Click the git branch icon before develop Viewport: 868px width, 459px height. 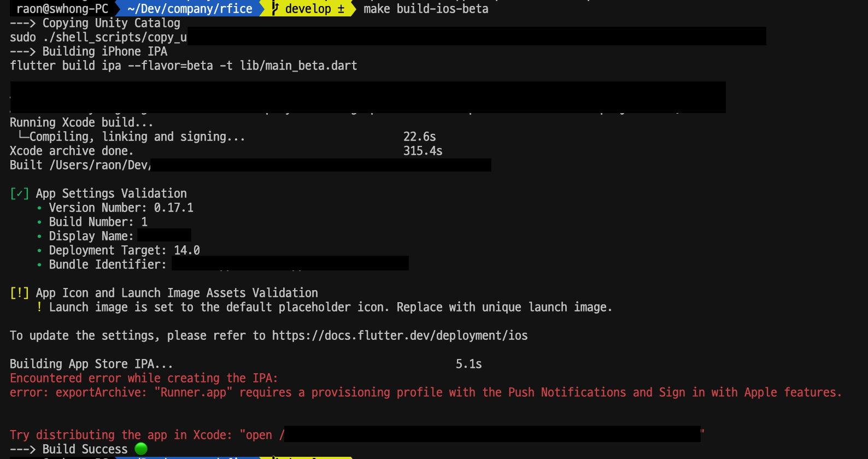(x=275, y=8)
